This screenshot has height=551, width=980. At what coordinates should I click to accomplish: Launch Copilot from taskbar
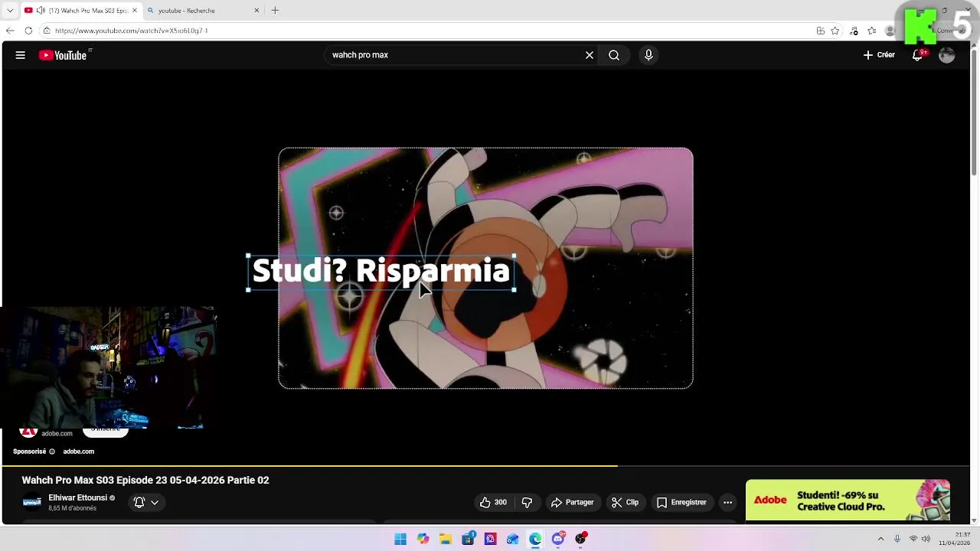tap(423, 539)
